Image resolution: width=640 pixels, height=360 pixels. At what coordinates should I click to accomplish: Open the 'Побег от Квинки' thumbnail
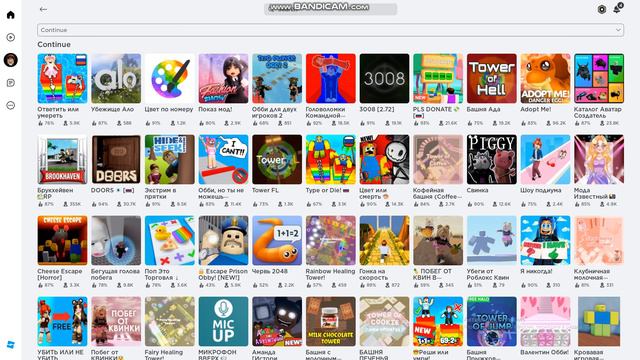pyautogui.click(x=116, y=321)
